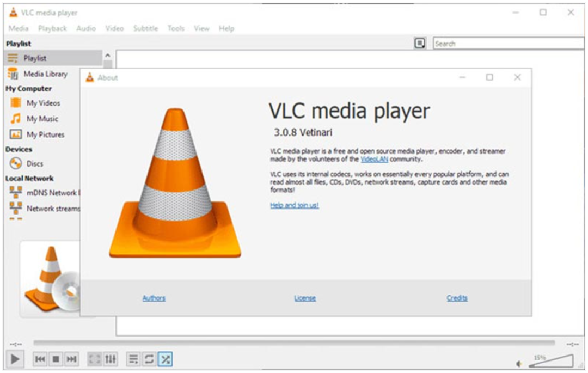Click the Authors link
Image resolution: width=588 pixels, height=373 pixels.
tap(154, 298)
